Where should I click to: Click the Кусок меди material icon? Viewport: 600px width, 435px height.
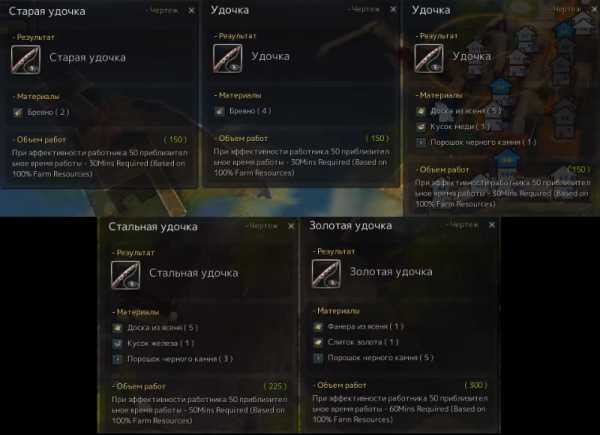(x=421, y=126)
